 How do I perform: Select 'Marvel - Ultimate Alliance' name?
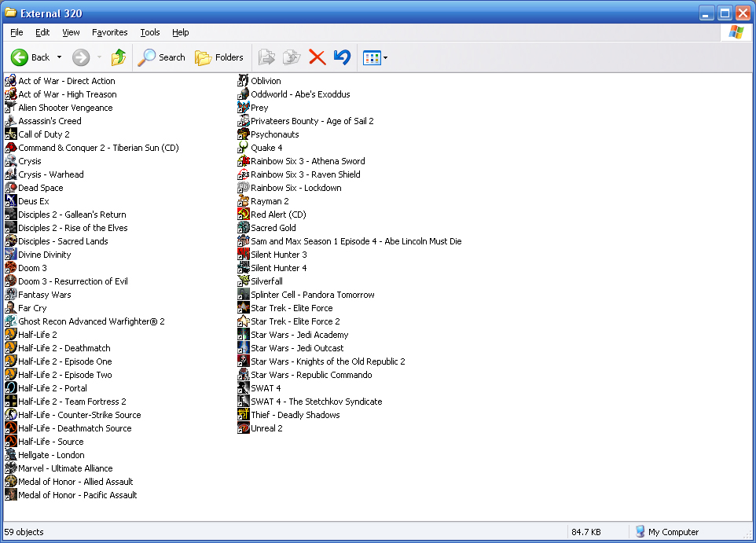65,468
